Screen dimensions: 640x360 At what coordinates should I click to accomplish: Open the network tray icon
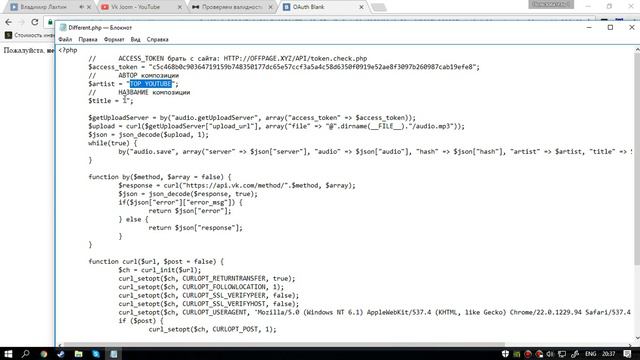[562, 354]
